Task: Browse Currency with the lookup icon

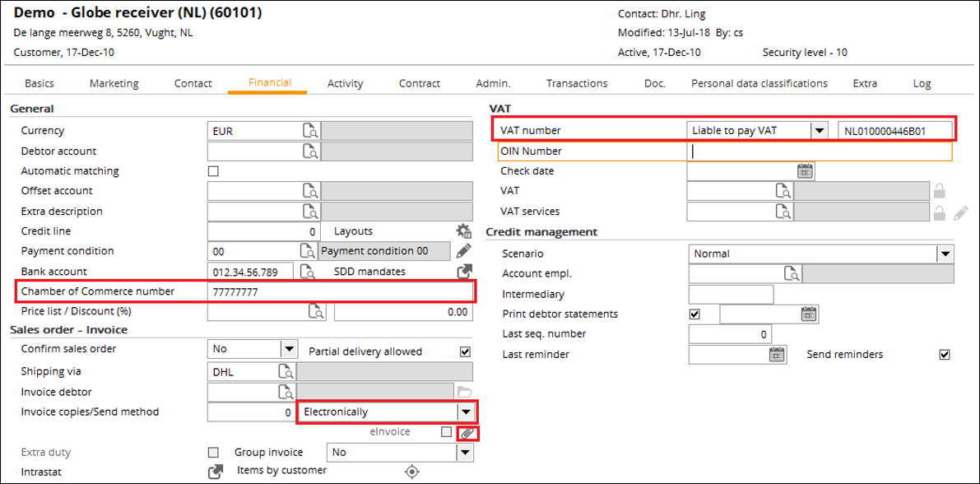Action: pyautogui.click(x=311, y=131)
